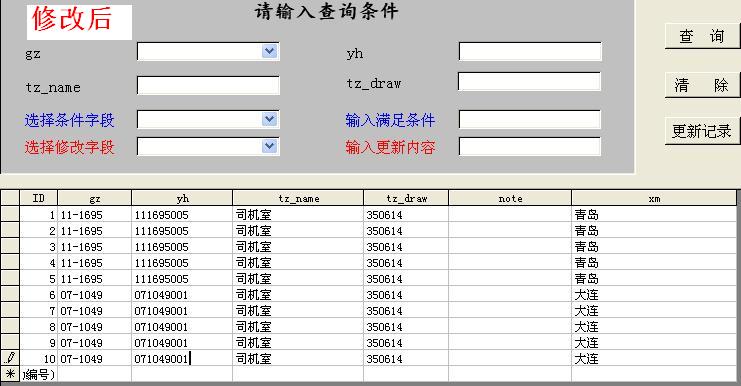The height and width of the screenshot is (386, 741).
Task: Open the gz combo box dropdown arrow
Action: [269, 51]
